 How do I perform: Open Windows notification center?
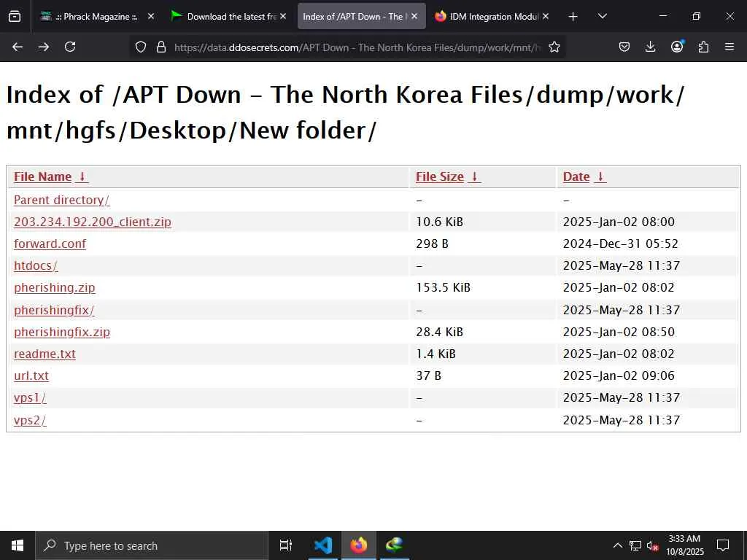point(723,545)
